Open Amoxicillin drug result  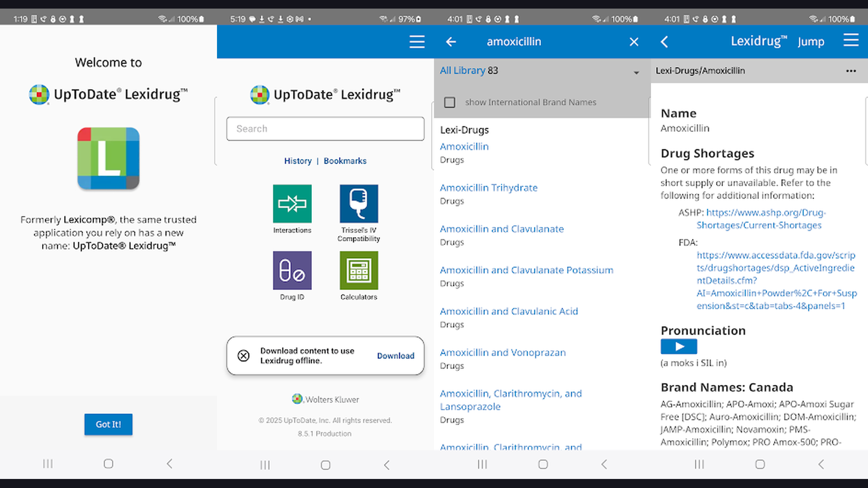point(464,146)
